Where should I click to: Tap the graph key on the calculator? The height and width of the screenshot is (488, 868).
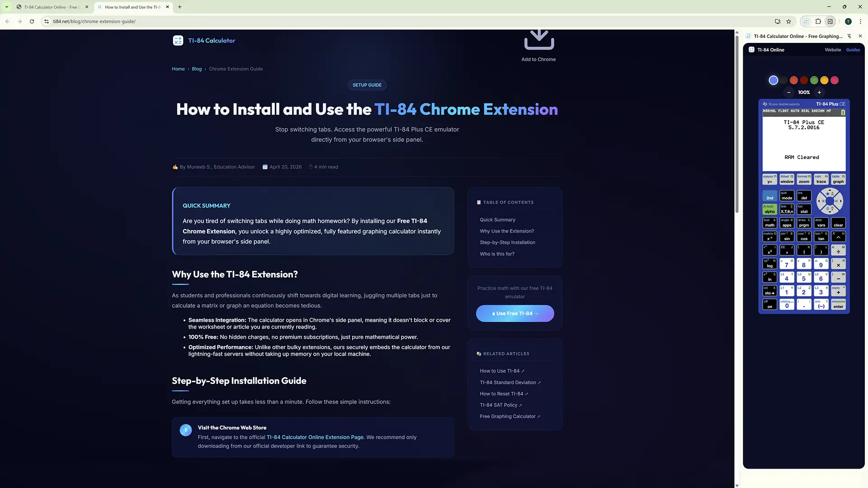pyautogui.click(x=838, y=180)
